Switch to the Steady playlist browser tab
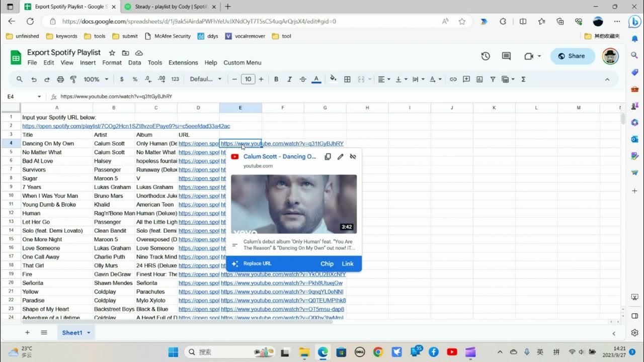Image resolution: width=644 pixels, height=362 pixels. pyautogui.click(x=170, y=7)
